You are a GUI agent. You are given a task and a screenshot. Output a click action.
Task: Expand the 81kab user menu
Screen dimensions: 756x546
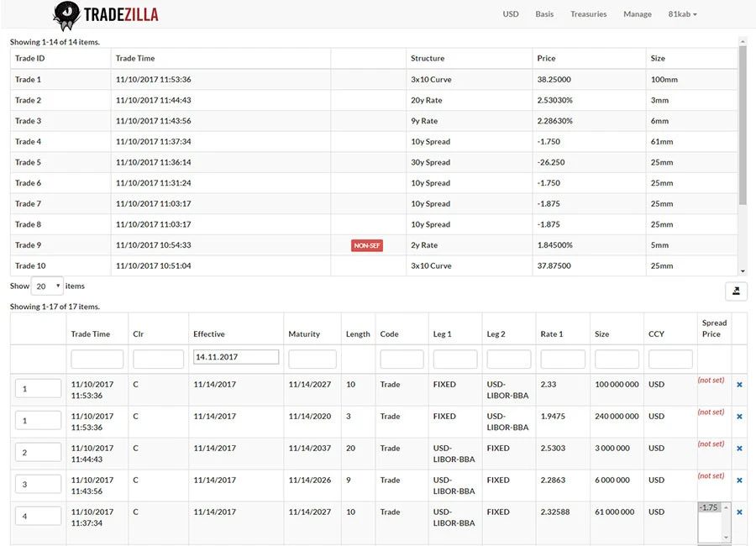point(682,14)
